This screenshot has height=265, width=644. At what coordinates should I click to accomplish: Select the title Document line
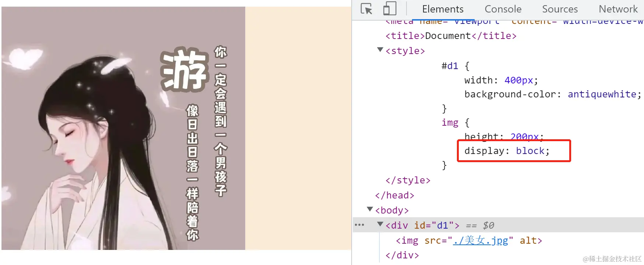click(x=451, y=36)
